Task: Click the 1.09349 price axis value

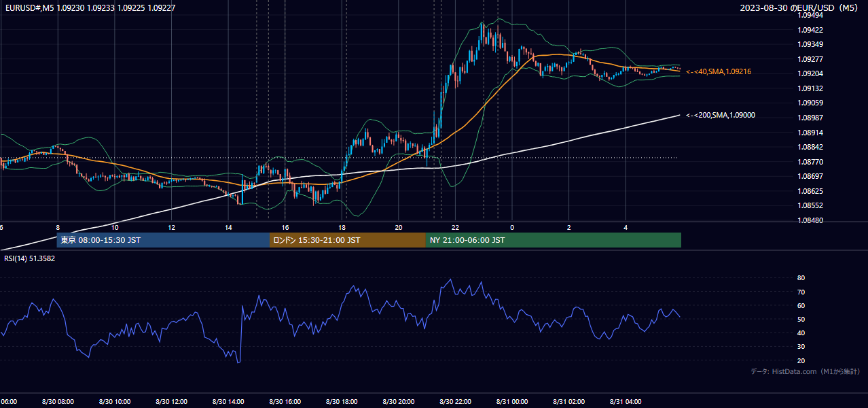Action: (810, 44)
